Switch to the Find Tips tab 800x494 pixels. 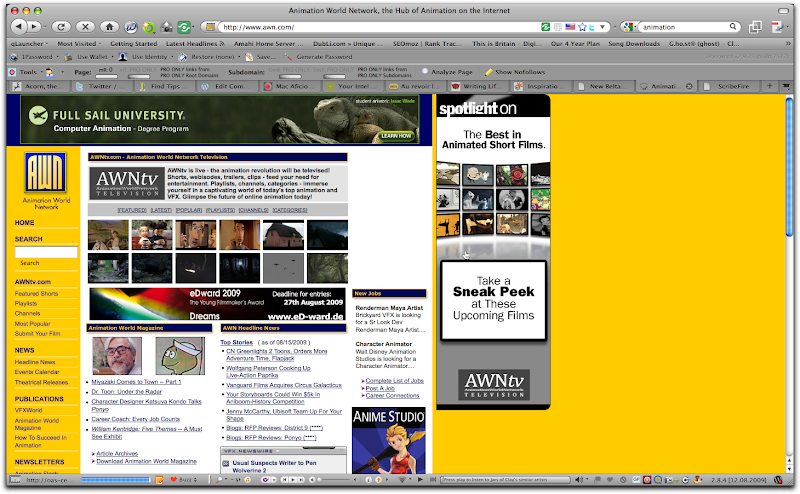165,86
